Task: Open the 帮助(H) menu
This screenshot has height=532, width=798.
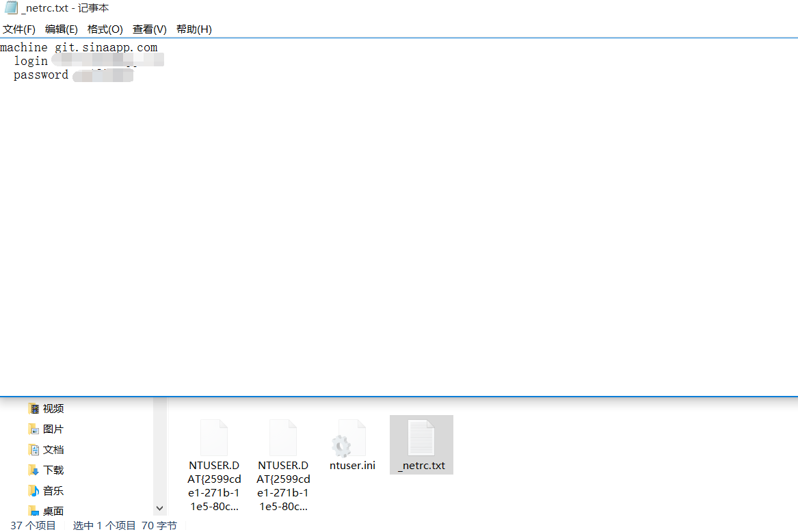Action: [194, 29]
